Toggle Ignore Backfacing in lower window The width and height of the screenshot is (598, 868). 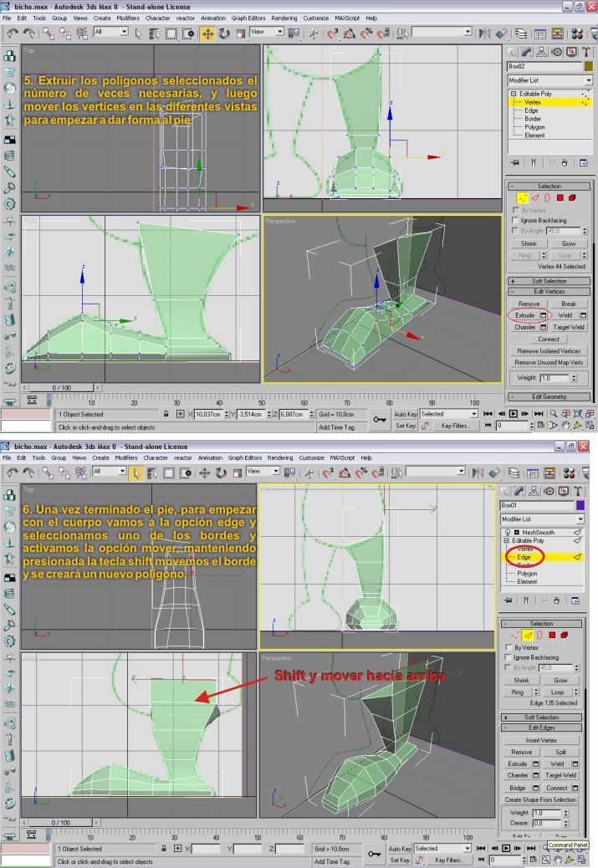pyautogui.click(x=509, y=657)
